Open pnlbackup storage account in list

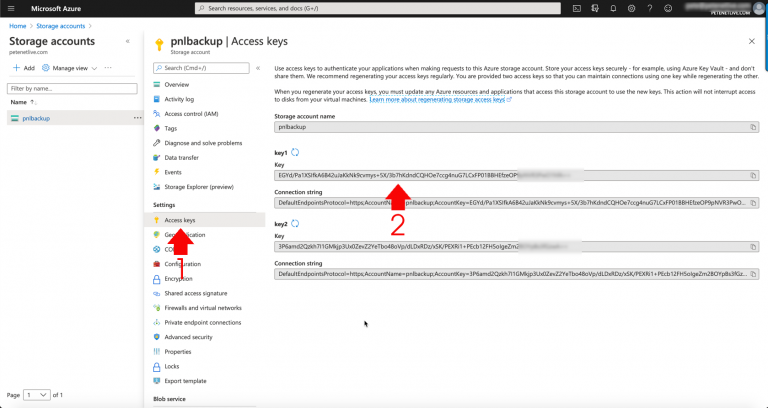[36, 119]
